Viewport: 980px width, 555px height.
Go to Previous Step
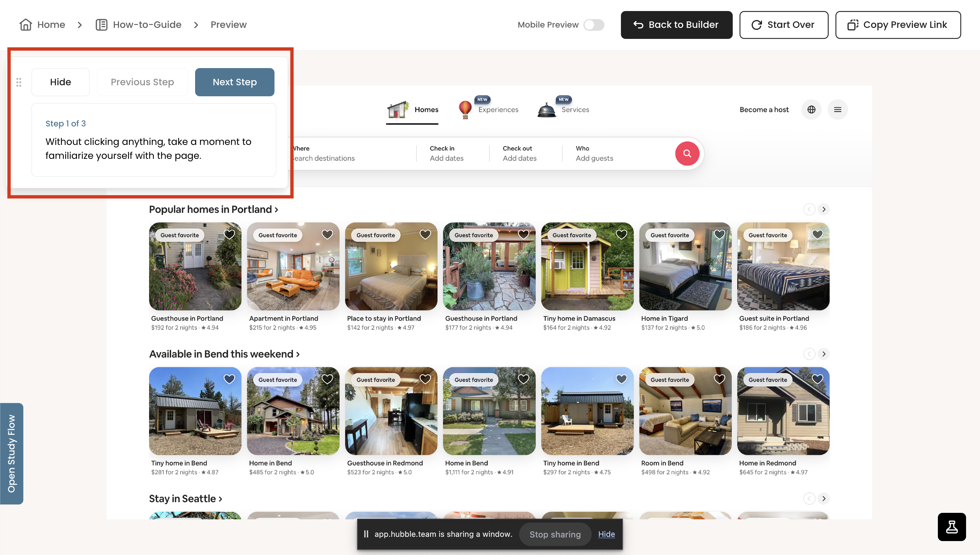(142, 82)
